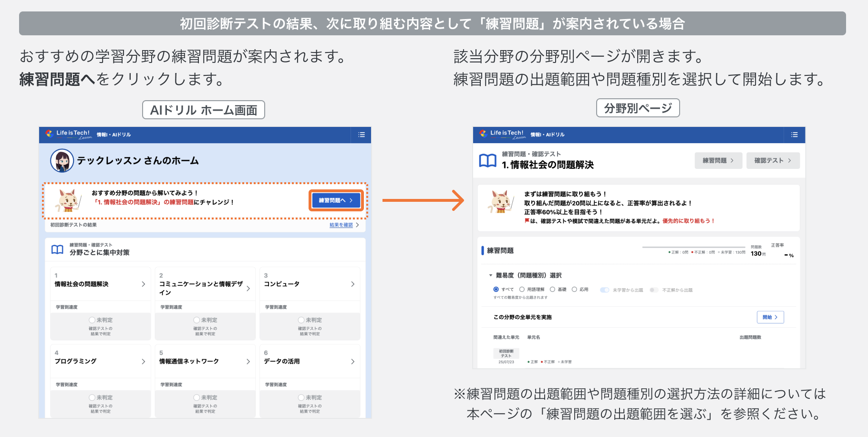This screenshot has height=437, width=868.
Task: Open コミュニケーションと情報デザイン card chevron
Action: click(x=248, y=288)
